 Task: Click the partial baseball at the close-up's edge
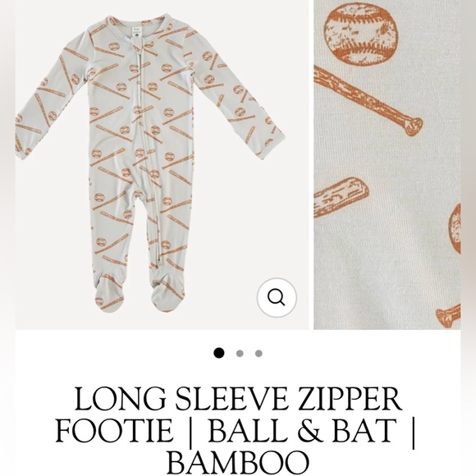[x=455, y=228]
